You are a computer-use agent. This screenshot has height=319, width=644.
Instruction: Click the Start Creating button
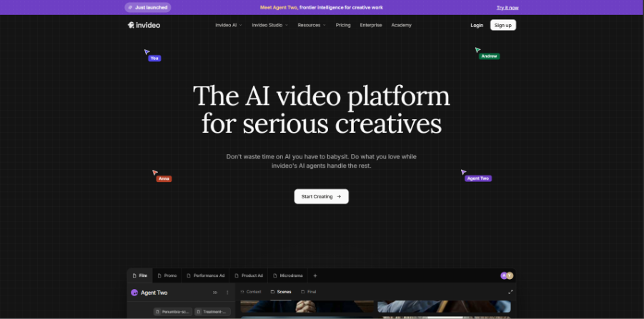[x=321, y=196]
